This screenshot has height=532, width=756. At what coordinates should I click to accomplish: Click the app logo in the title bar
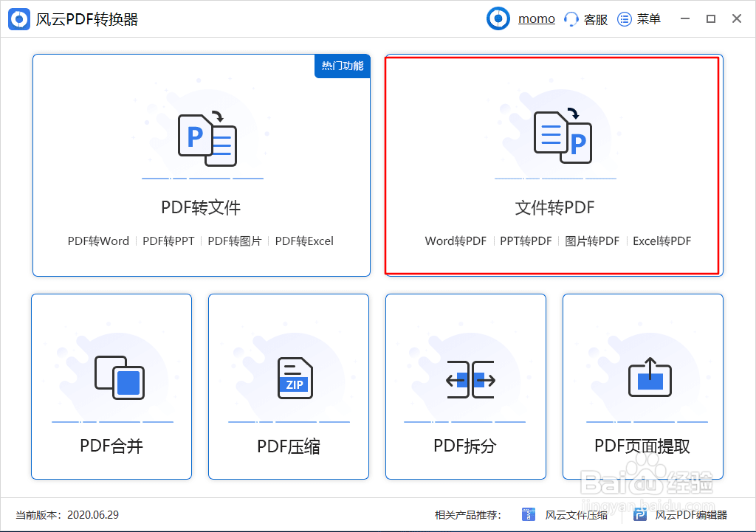pos(18,18)
